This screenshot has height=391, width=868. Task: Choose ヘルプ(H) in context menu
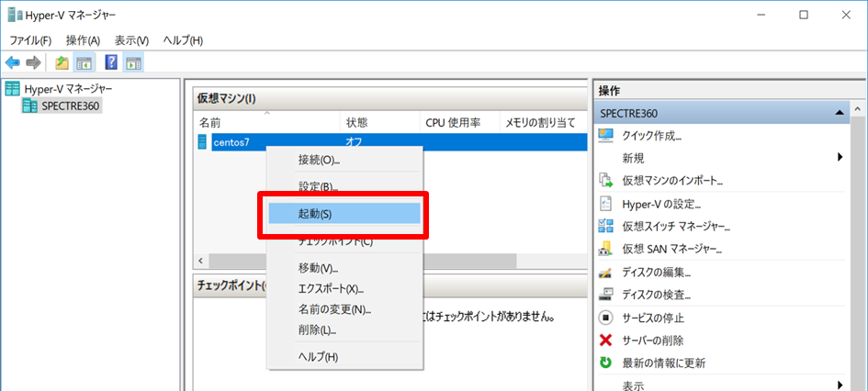coord(344,357)
